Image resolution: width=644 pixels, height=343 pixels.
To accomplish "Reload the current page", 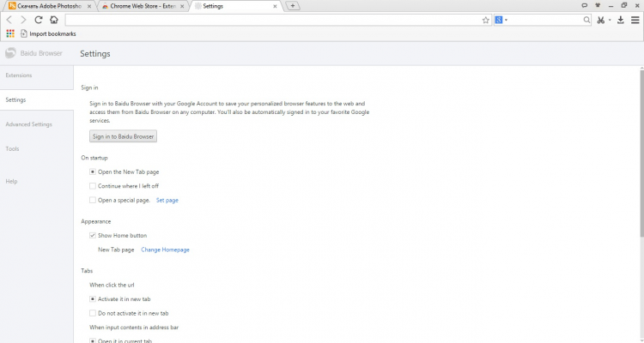I will coord(38,20).
